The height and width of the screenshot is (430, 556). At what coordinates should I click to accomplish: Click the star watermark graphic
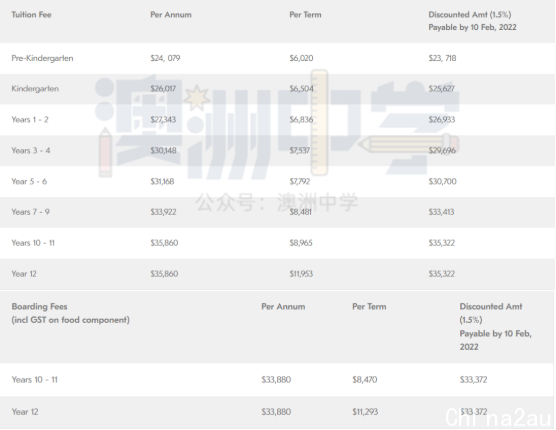(197, 97)
